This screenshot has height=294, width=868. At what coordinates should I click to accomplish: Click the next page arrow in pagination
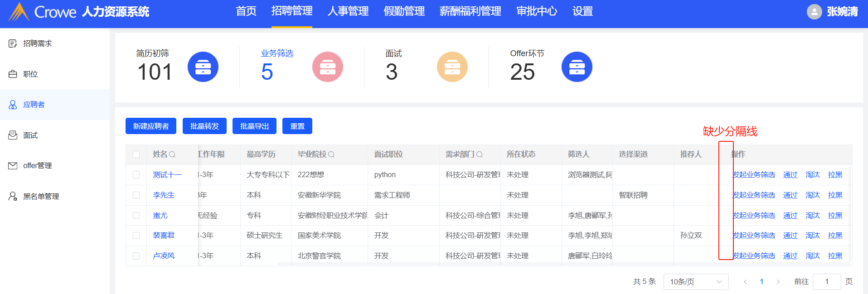(778, 282)
